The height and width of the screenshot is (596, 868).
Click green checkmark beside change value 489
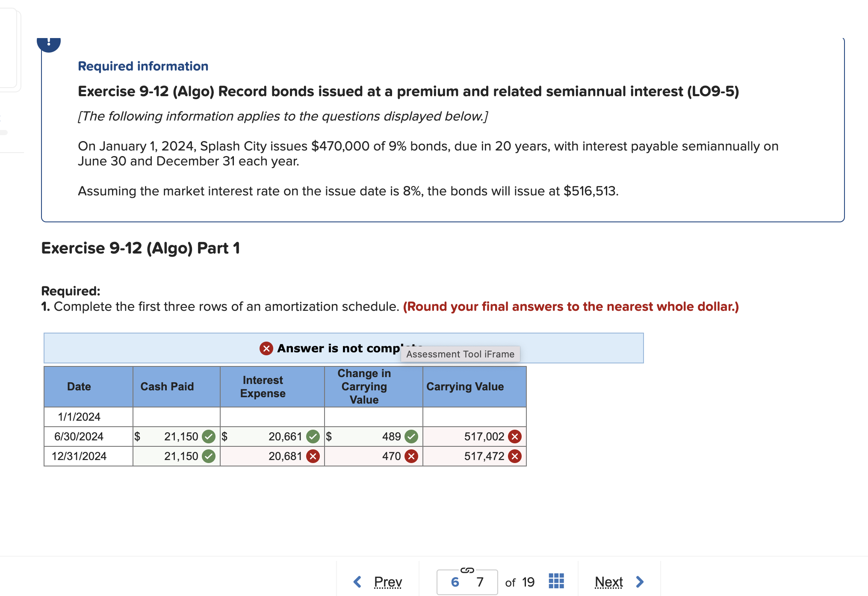(x=411, y=437)
